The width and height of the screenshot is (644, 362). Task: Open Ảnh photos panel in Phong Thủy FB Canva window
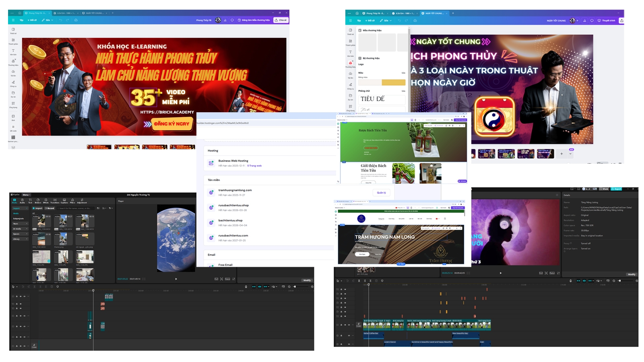pyautogui.click(x=13, y=117)
